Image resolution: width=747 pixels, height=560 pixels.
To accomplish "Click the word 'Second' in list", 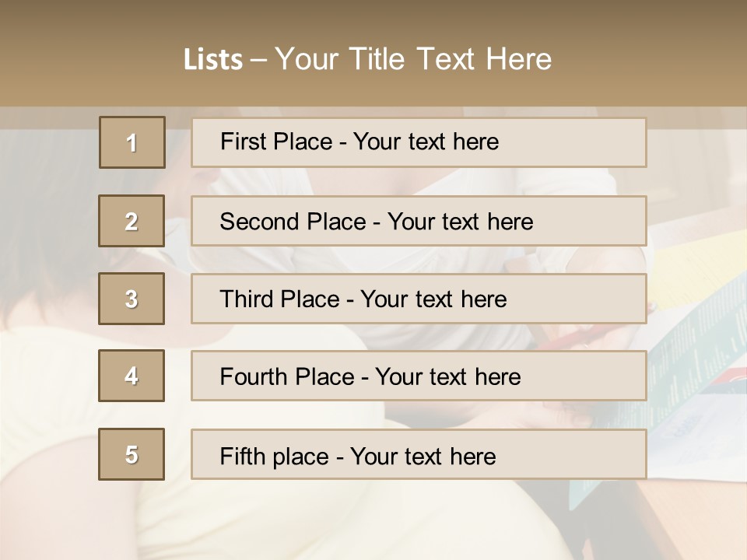I will pyautogui.click(x=261, y=222).
